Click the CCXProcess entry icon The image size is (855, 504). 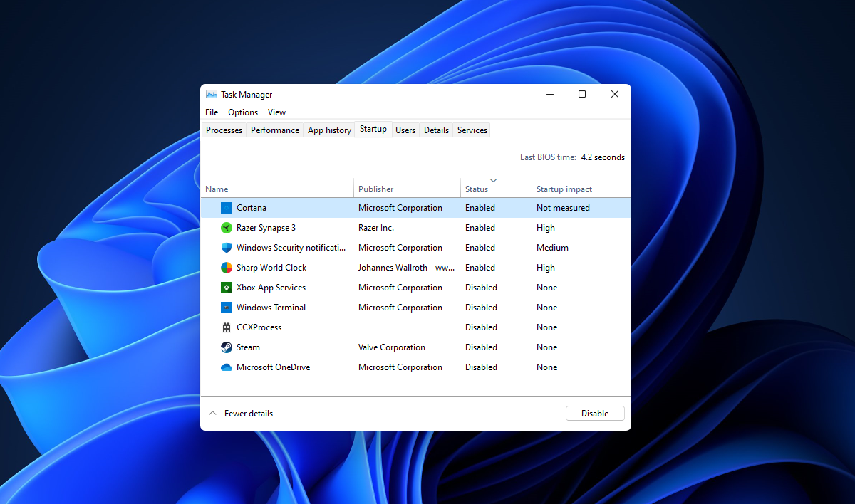click(x=226, y=327)
